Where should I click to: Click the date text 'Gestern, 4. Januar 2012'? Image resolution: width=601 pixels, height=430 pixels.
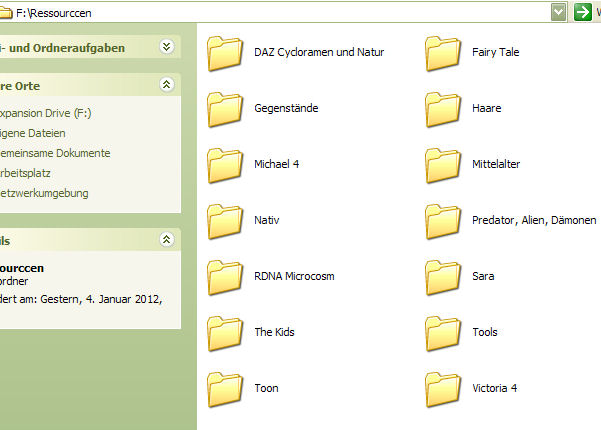101,299
